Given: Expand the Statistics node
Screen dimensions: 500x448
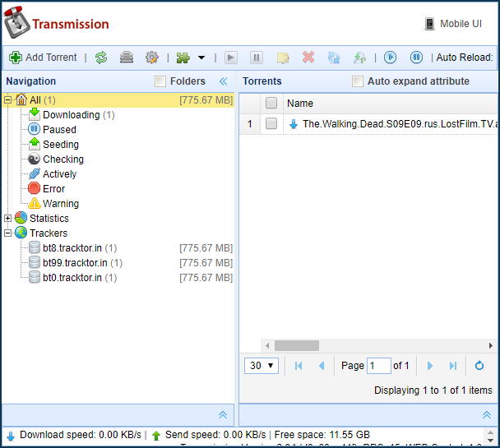Looking at the screenshot, I should [x=7, y=219].
